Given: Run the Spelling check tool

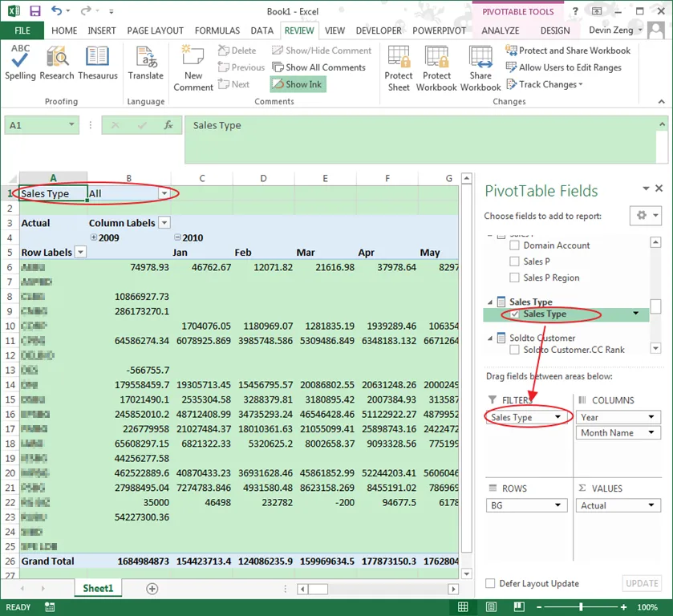Looking at the screenshot, I should [x=20, y=63].
